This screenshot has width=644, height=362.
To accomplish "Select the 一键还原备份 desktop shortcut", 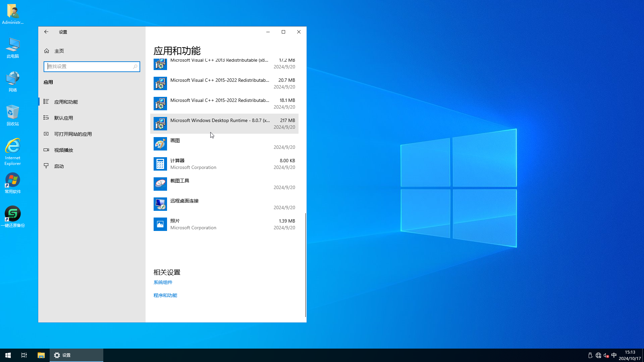I will (x=13, y=217).
